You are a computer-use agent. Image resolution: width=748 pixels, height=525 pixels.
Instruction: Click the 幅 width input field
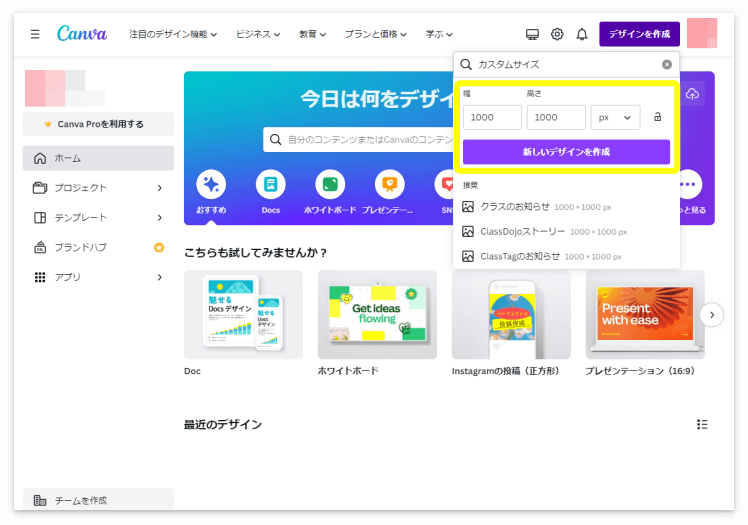pyautogui.click(x=492, y=117)
